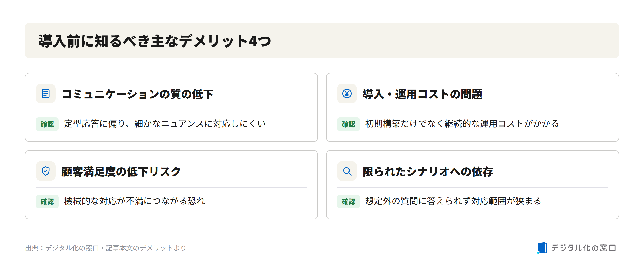The image size is (644, 278).
Task: Click the shield checkmark icon
Action: (46, 171)
